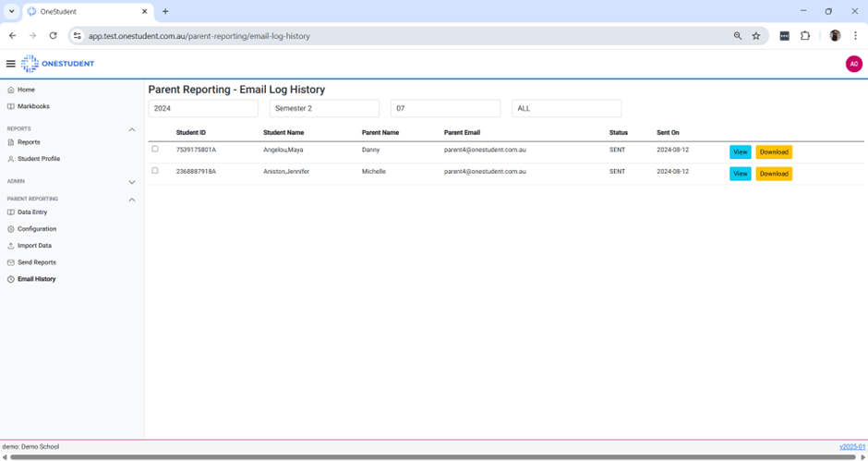View the email for Angelou, Maya

click(x=740, y=152)
